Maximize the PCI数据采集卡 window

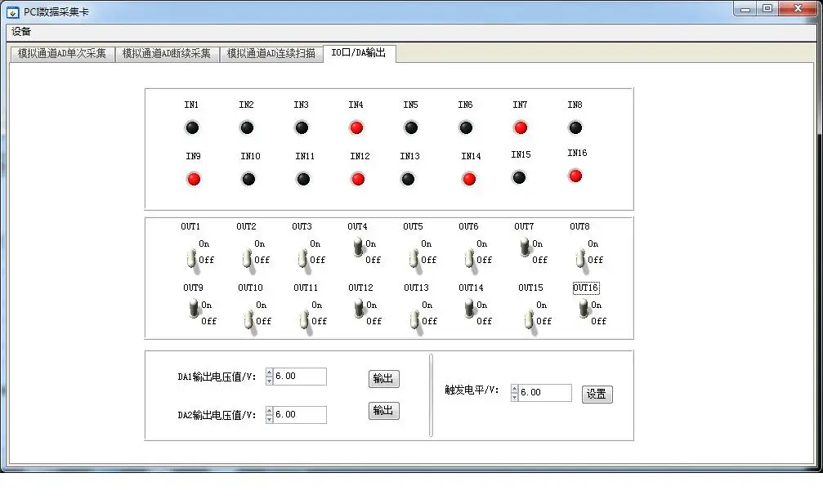pyautogui.click(x=767, y=8)
